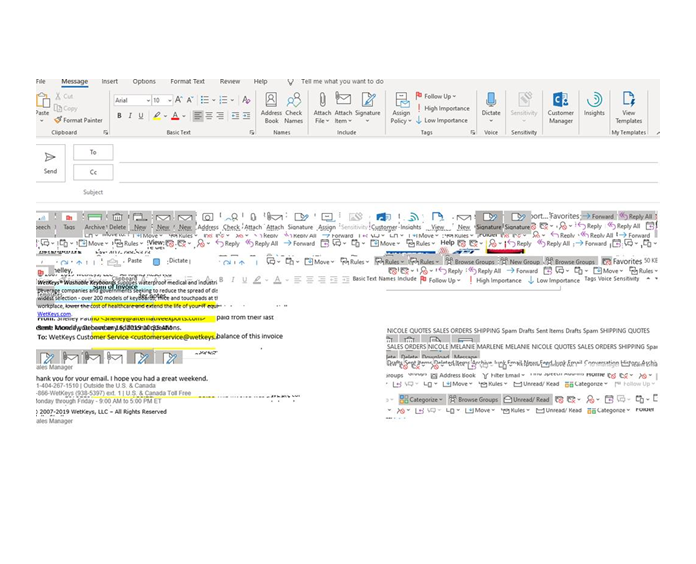Screen dimensions: 696x564
Task: Switch to the Format Text tab
Action: pos(187,82)
